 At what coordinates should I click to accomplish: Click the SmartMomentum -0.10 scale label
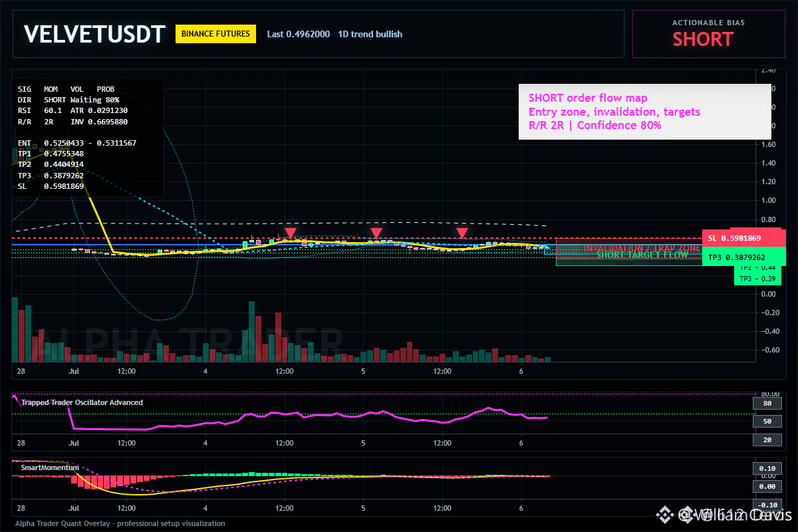pyautogui.click(x=767, y=505)
